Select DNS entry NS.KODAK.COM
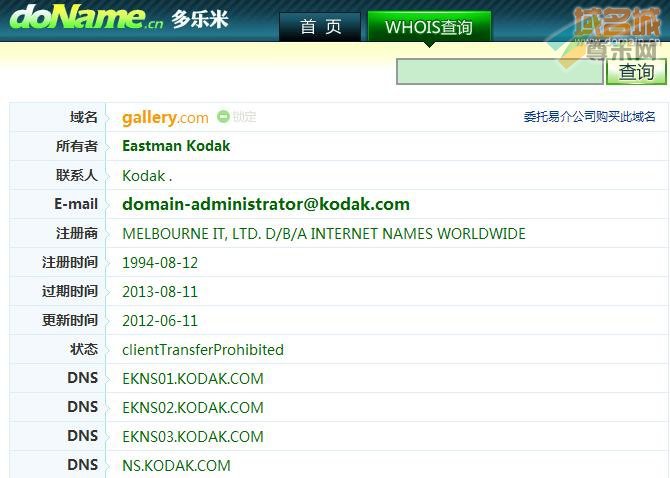 (x=176, y=466)
